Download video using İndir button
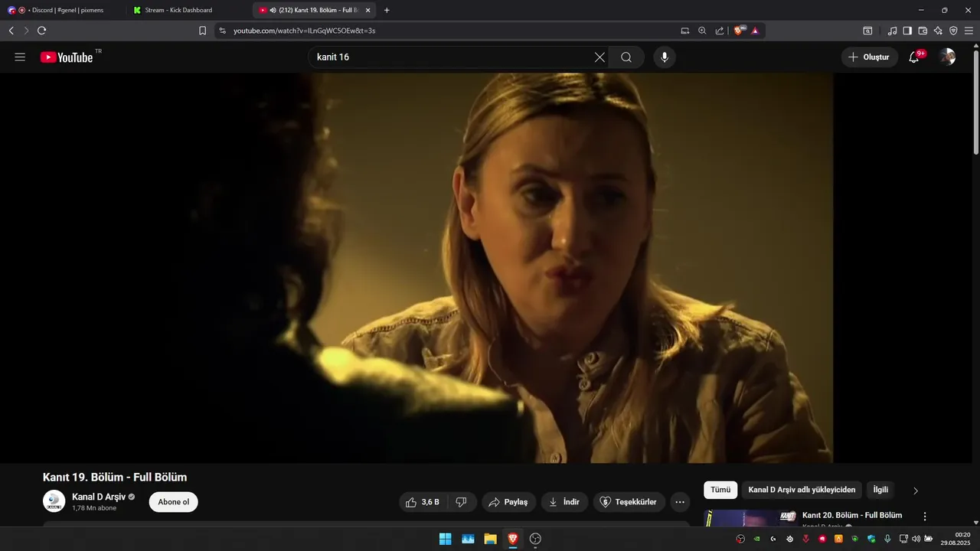This screenshot has height=551, width=980. (564, 502)
